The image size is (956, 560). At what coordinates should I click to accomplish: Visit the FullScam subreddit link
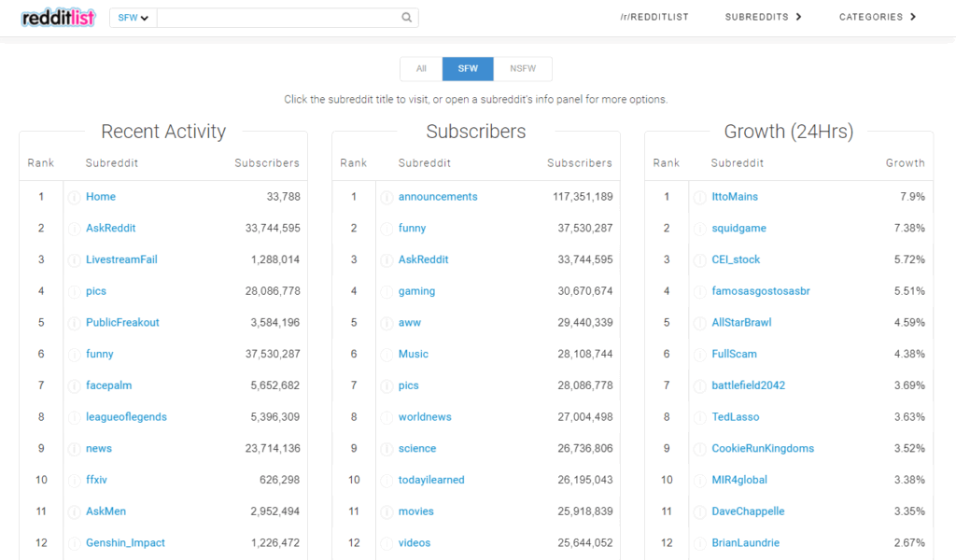734,354
